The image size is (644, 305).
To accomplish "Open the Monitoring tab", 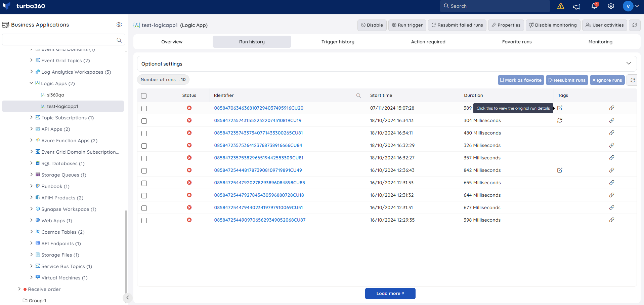I will 600,42.
